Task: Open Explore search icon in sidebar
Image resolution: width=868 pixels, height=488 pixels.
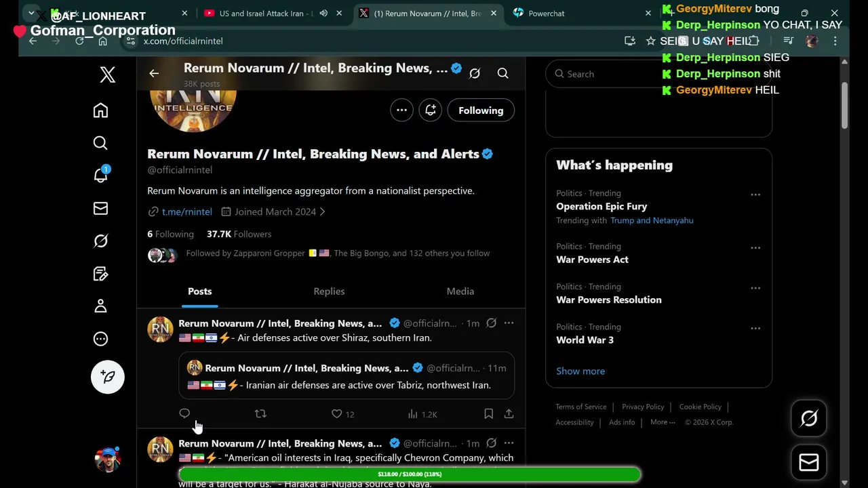Action: [100, 143]
